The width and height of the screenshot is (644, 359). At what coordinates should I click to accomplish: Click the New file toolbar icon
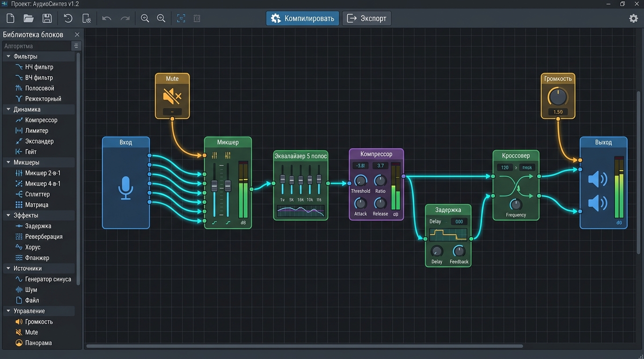pyautogui.click(x=10, y=19)
